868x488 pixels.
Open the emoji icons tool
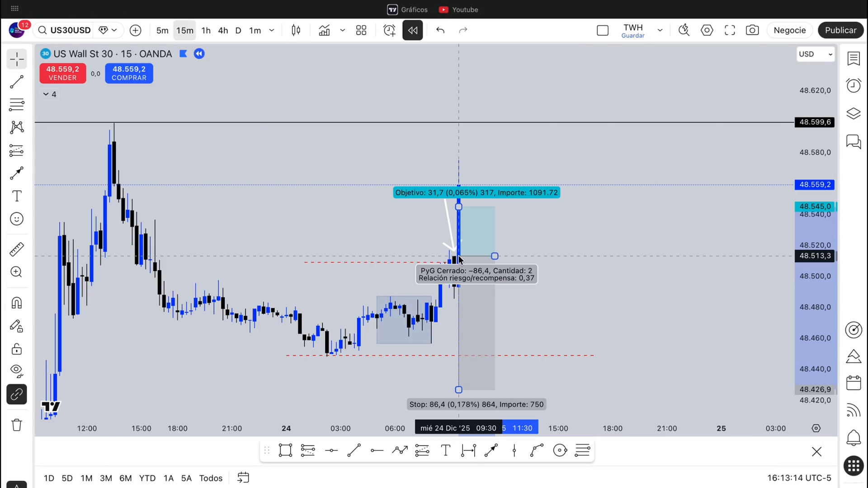pos(17,219)
